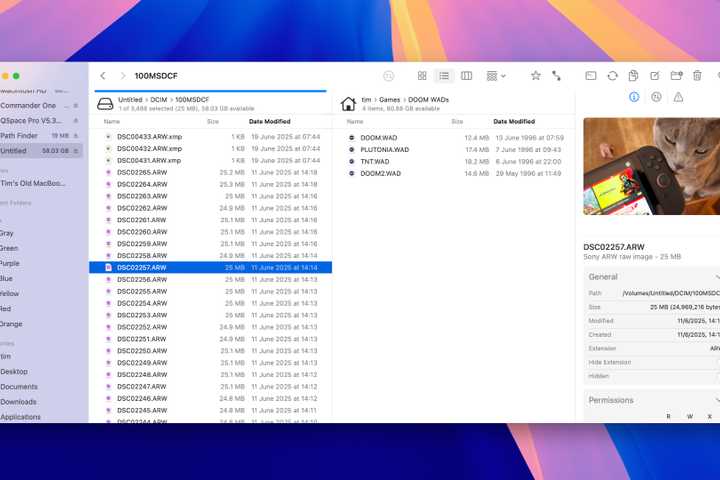
Task: Click the refresh sync icon
Action: (x=612, y=76)
